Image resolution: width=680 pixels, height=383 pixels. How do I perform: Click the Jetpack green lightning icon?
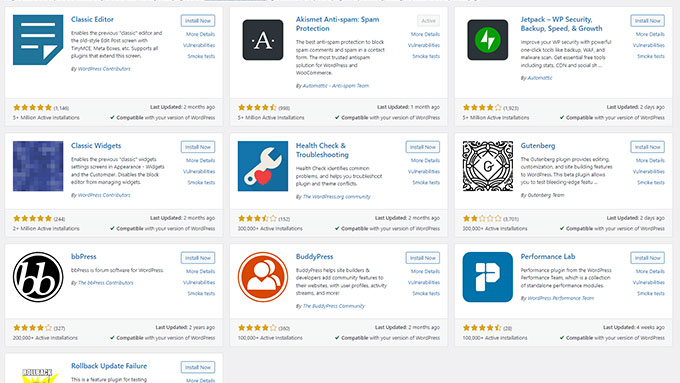click(x=487, y=40)
